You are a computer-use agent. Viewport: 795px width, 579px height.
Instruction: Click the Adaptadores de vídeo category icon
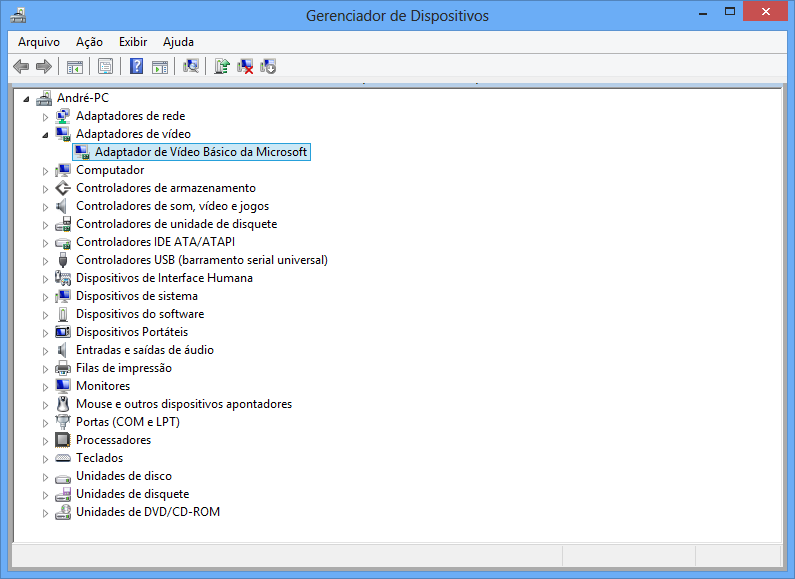(x=63, y=134)
